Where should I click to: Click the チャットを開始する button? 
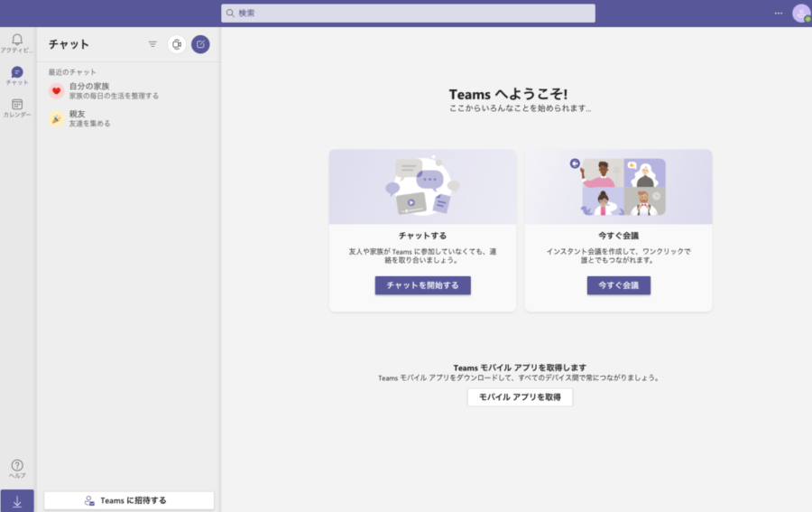click(422, 285)
